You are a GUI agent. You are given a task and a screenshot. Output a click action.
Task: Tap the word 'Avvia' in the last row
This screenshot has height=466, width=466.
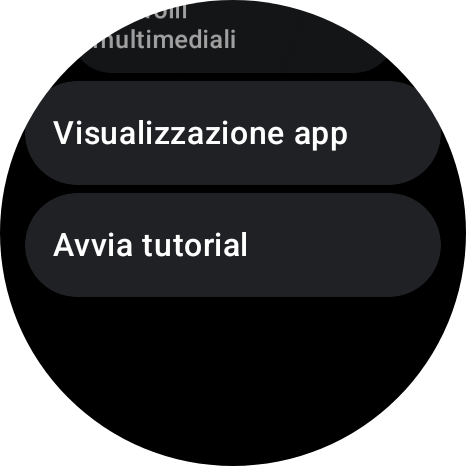click(x=93, y=245)
